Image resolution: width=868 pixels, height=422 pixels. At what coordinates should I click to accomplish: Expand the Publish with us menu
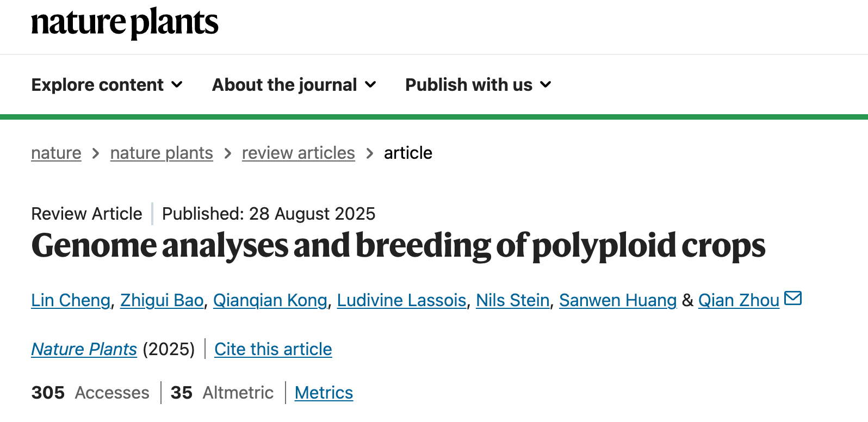click(478, 85)
